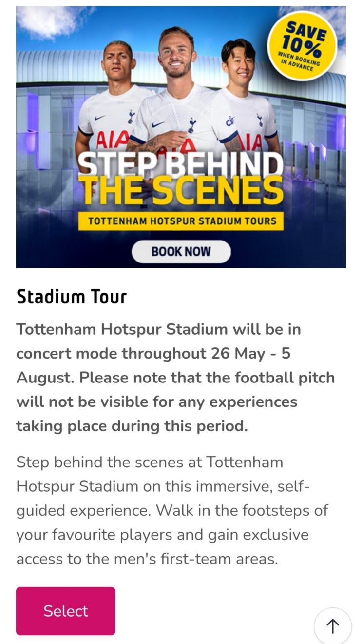Click the Stadium Tour heading
The height and width of the screenshot is (644, 362).
[72, 297]
